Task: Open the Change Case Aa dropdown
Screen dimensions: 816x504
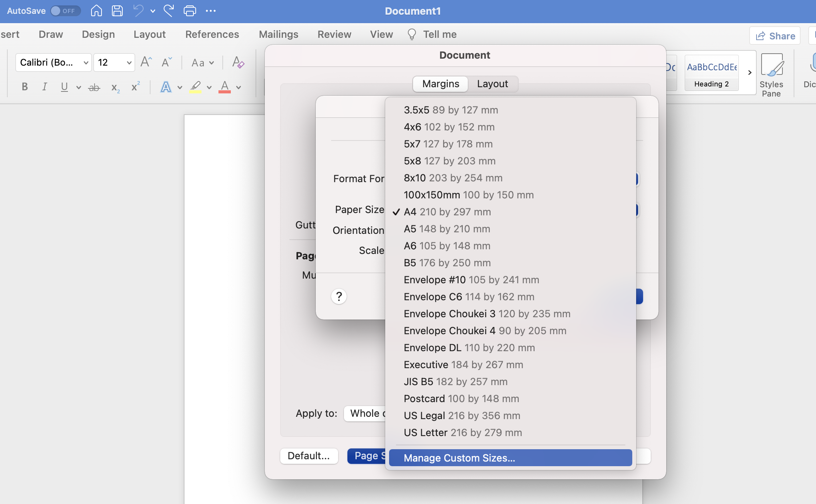Action: coord(203,63)
